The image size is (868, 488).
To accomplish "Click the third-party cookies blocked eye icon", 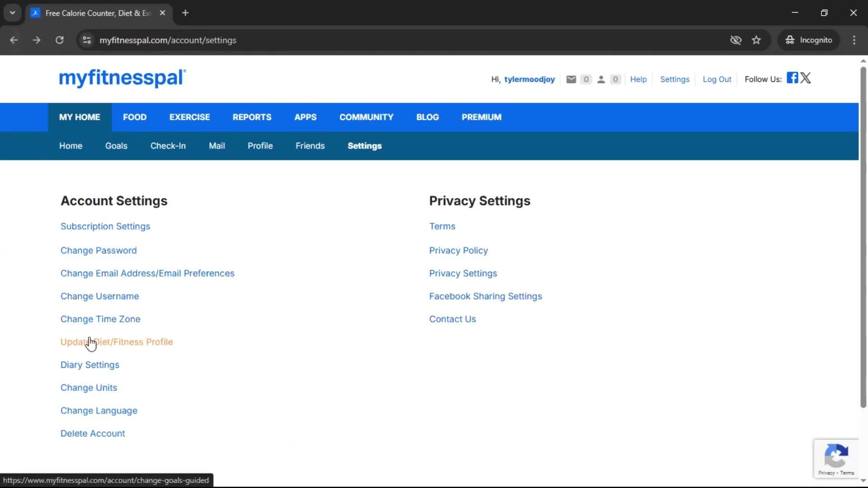I will 736,40.
